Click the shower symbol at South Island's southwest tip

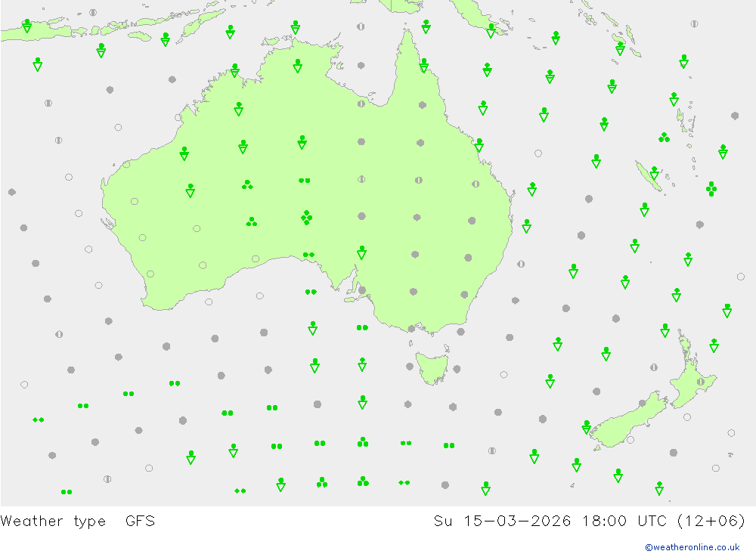587,427
